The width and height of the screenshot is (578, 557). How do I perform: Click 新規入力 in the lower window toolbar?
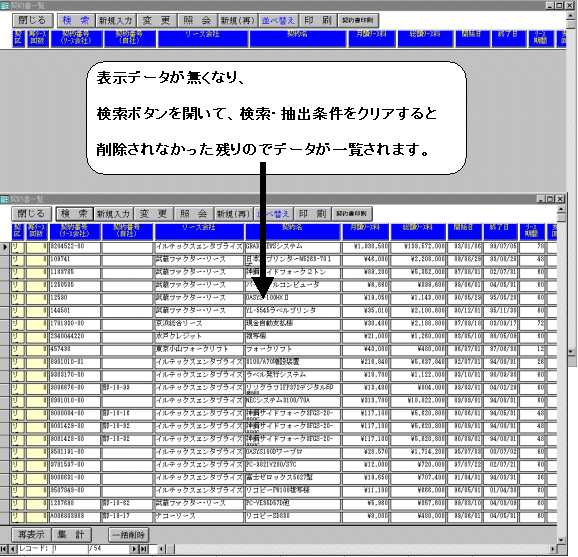(113, 214)
